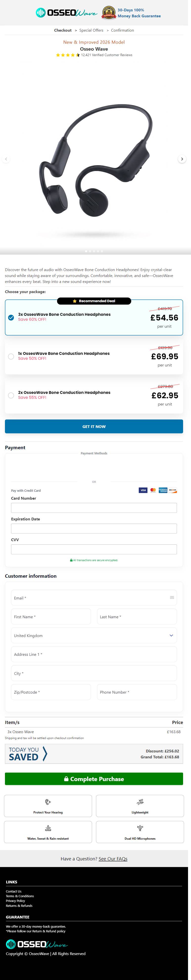
Task: Click the Water, Sweat & Rain resistant icon
Action: tap(48, 828)
